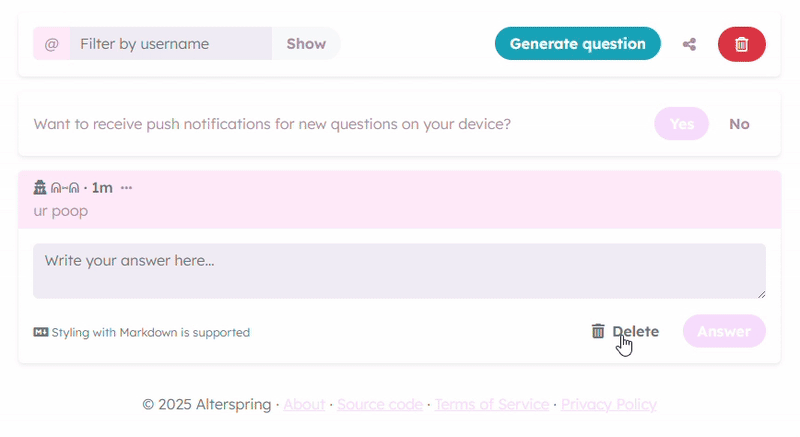Click the Generate question button
This screenshot has width=800, height=437.
click(577, 44)
